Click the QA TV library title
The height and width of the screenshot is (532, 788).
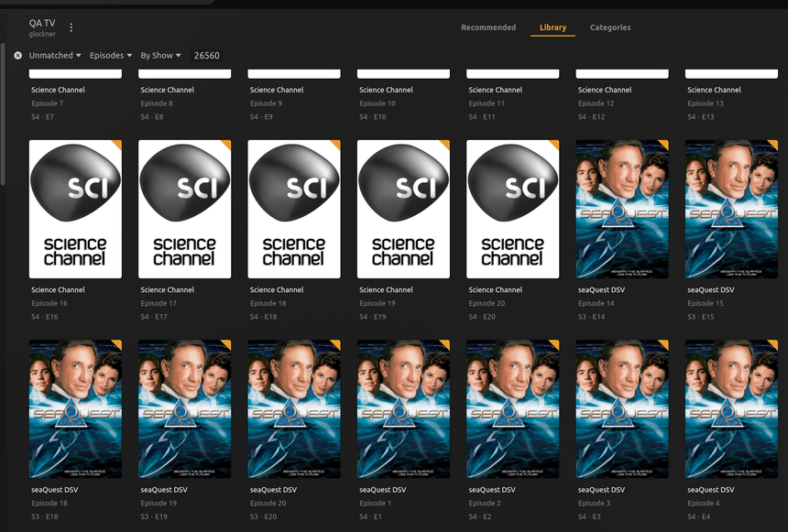pos(42,23)
